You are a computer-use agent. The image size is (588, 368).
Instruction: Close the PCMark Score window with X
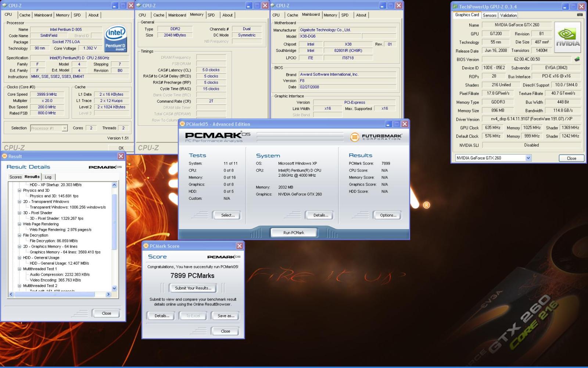coord(239,246)
